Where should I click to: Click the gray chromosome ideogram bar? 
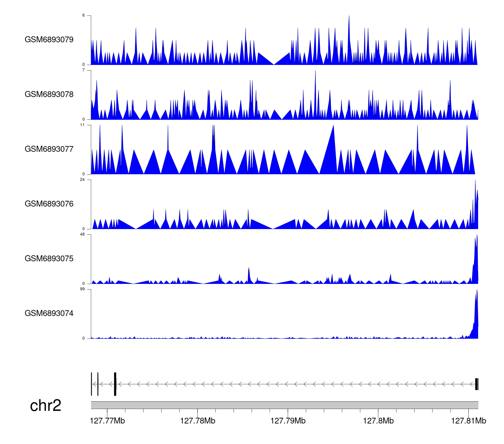click(284, 405)
